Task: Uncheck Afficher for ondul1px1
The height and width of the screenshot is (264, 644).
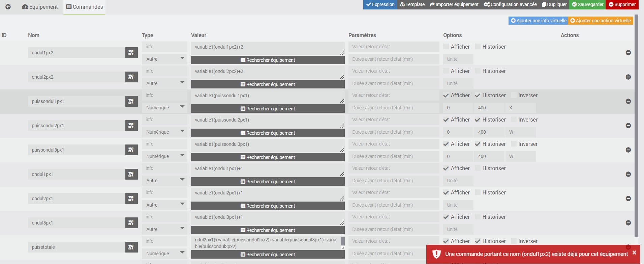Action: coord(446,168)
